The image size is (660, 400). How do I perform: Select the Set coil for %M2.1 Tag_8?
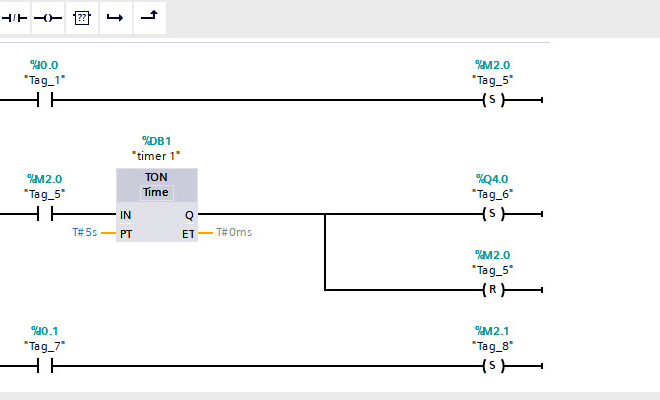click(493, 365)
